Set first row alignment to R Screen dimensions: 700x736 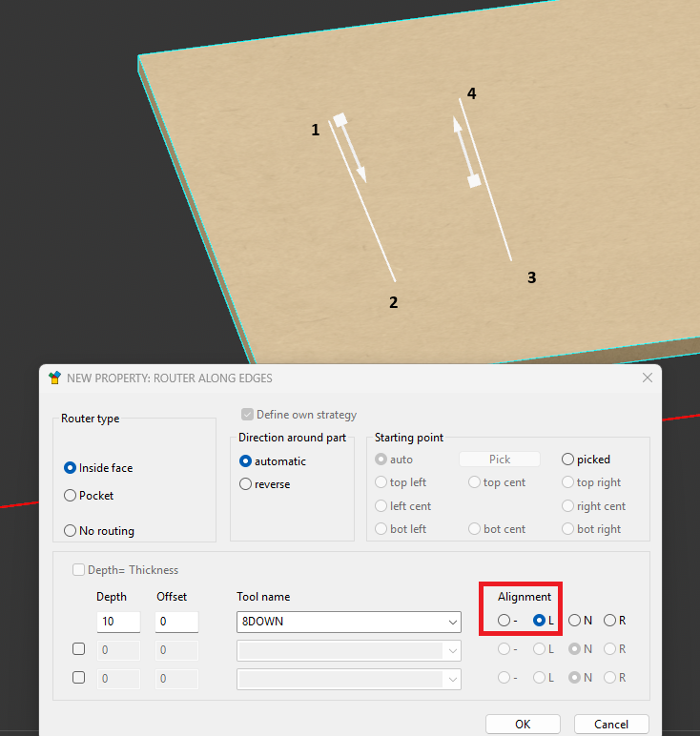pyautogui.click(x=610, y=621)
